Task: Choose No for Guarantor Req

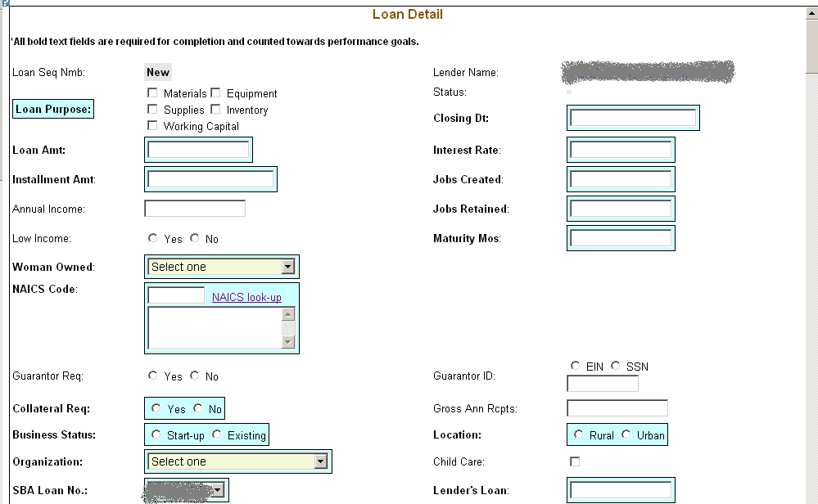Action: [x=195, y=376]
